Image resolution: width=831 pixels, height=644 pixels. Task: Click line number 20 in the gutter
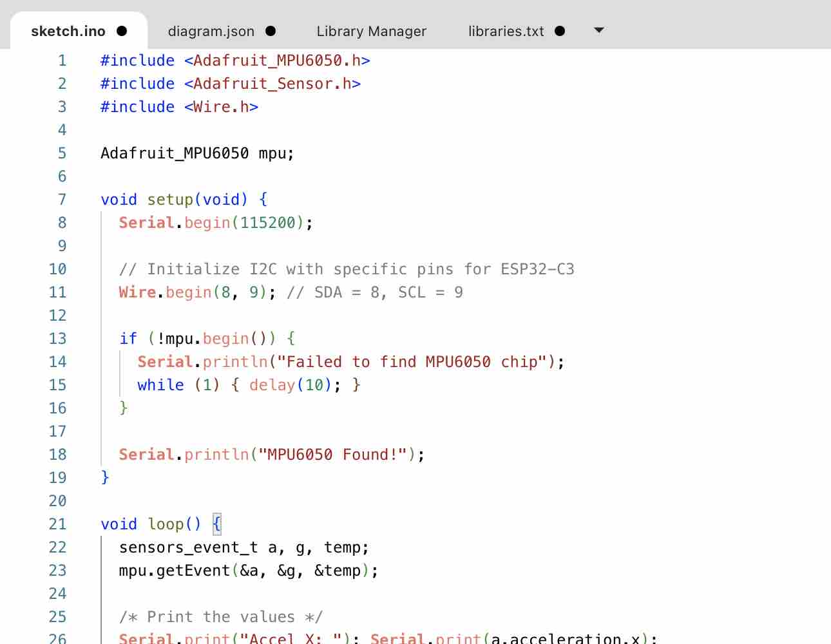click(57, 501)
